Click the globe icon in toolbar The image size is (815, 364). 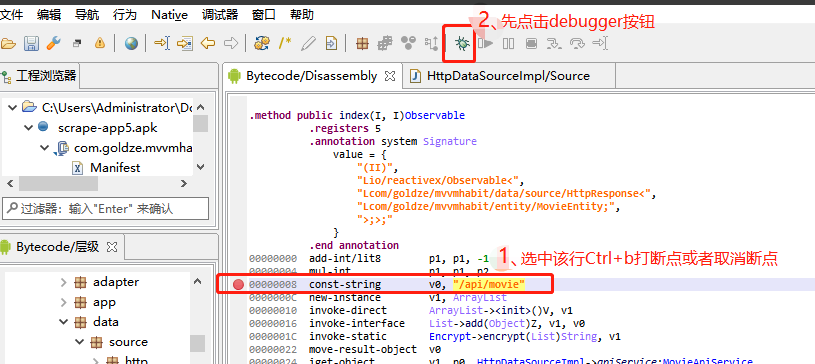coord(132,44)
